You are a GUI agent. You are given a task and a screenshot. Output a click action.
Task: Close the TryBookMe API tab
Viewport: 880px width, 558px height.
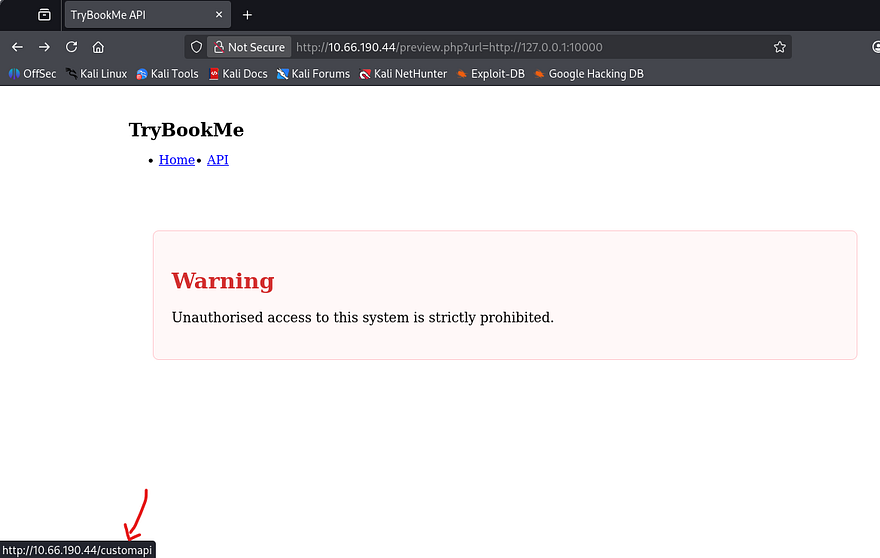[216, 15]
